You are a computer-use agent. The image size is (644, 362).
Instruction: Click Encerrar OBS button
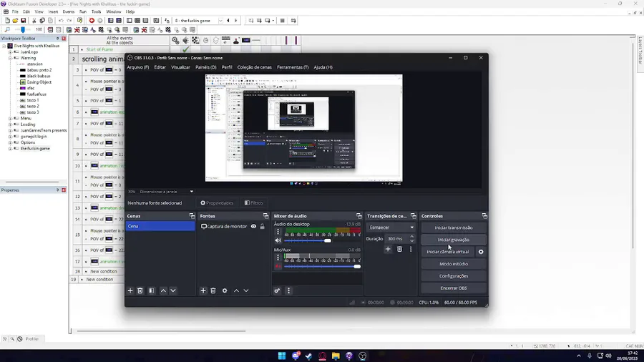pos(454,288)
